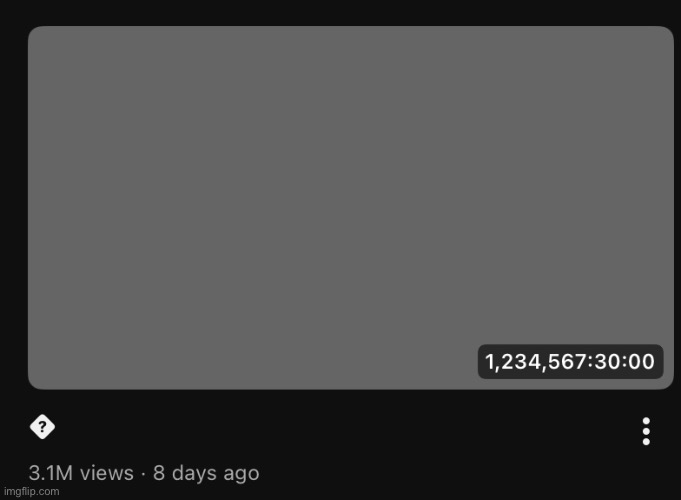Open the three-dot video options menu
681x500 pixels.
pyautogui.click(x=646, y=431)
